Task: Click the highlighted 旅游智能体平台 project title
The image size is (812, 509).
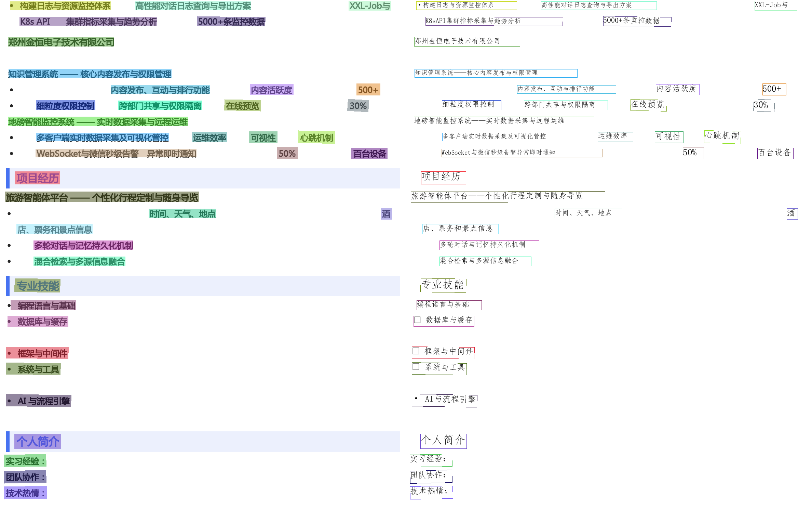Action: 102,197
